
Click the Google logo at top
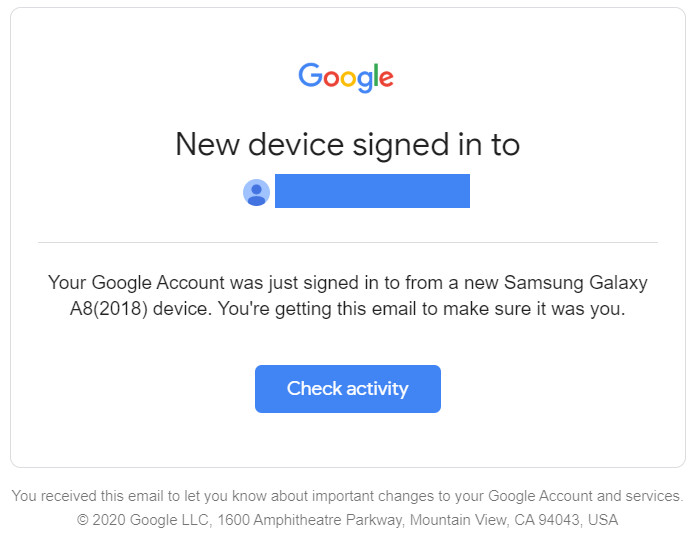(346, 77)
